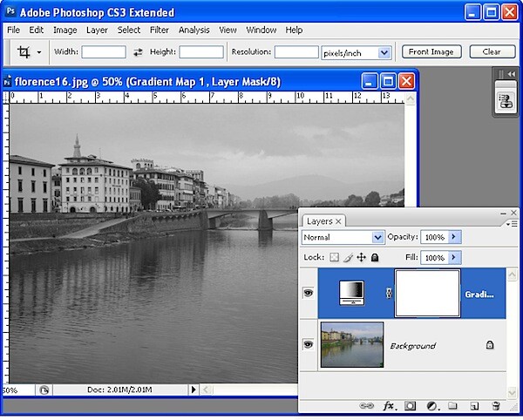Screen dimensions: 523x420
Task: Link layers chain icon at panel bottom
Action: (366, 406)
